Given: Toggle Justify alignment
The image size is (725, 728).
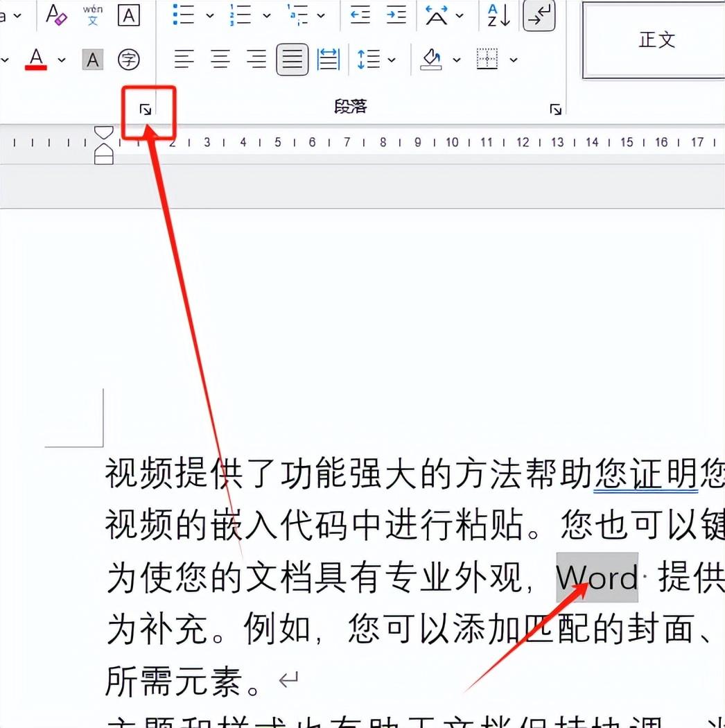Looking at the screenshot, I should coord(292,60).
